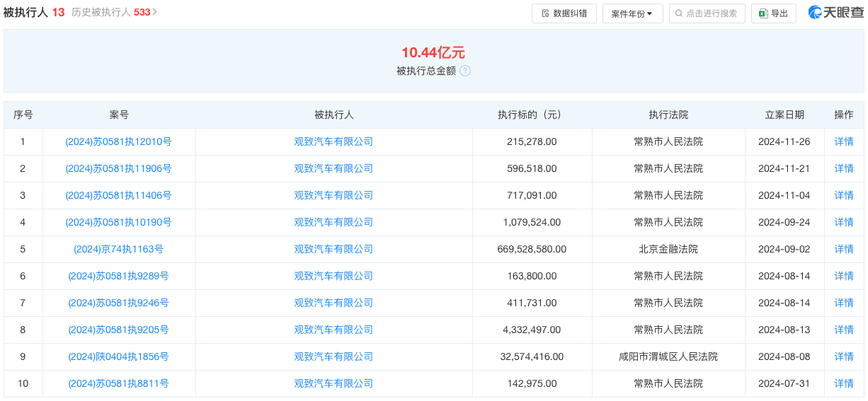Viewport: 868px width, 401px height.
Task: View 详情 for row 5
Action: 844,249
